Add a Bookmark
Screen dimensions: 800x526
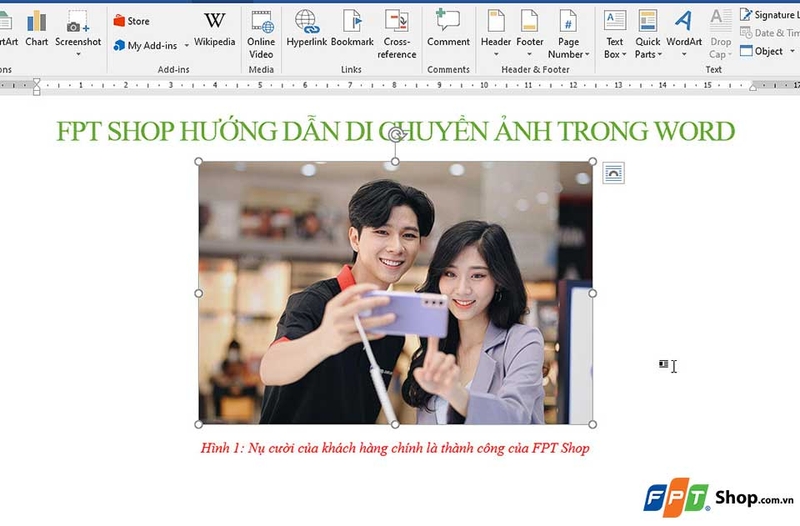pos(352,30)
